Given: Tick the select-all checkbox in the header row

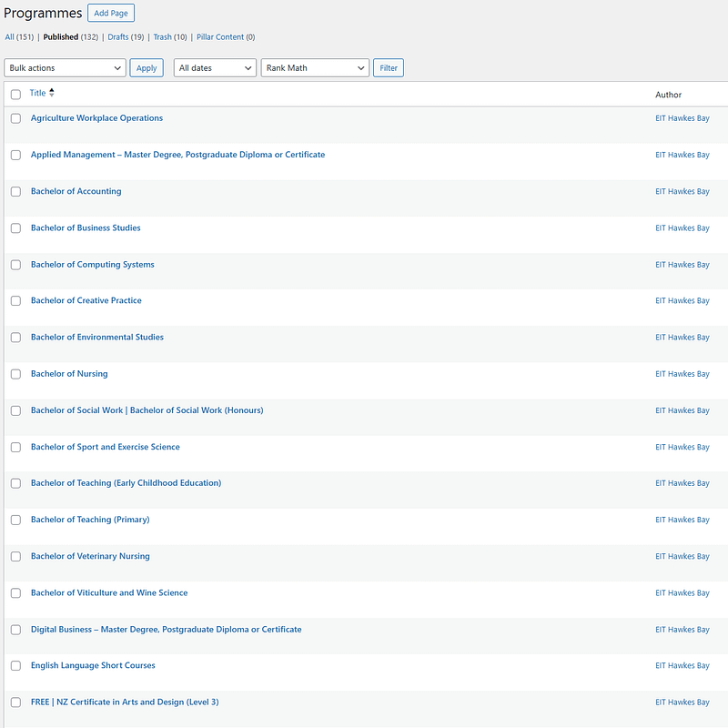Looking at the screenshot, I should pyautogui.click(x=15, y=94).
